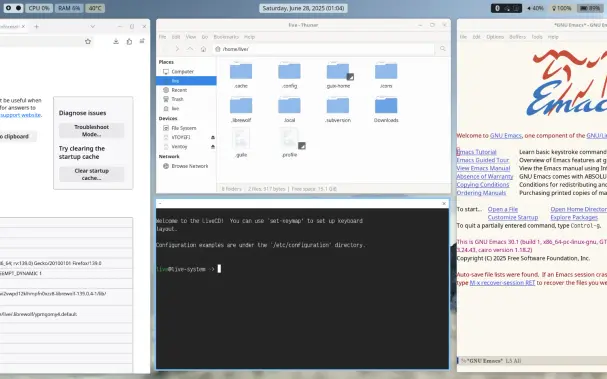Image resolution: width=607 pixels, height=379 pixels.
Task: Open the .config folder in Thunar
Action: click(289, 75)
